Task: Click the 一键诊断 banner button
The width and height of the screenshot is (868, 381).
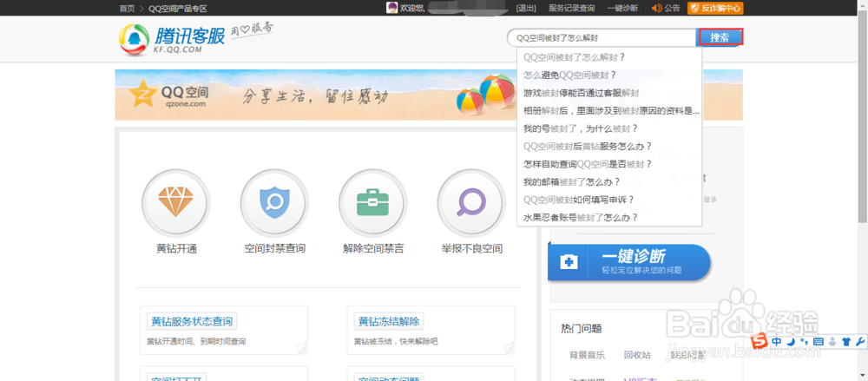Action: [628, 262]
